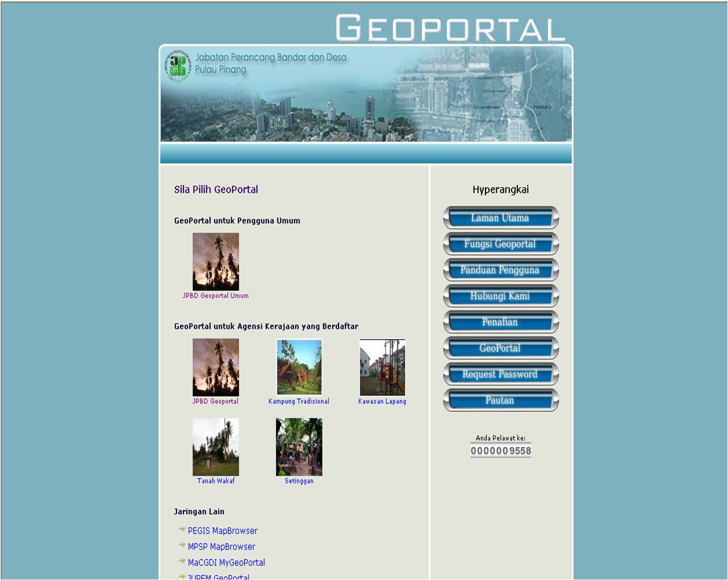
Task: Select the Tanah Wakaf thumbnail
Action: (216, 447)
